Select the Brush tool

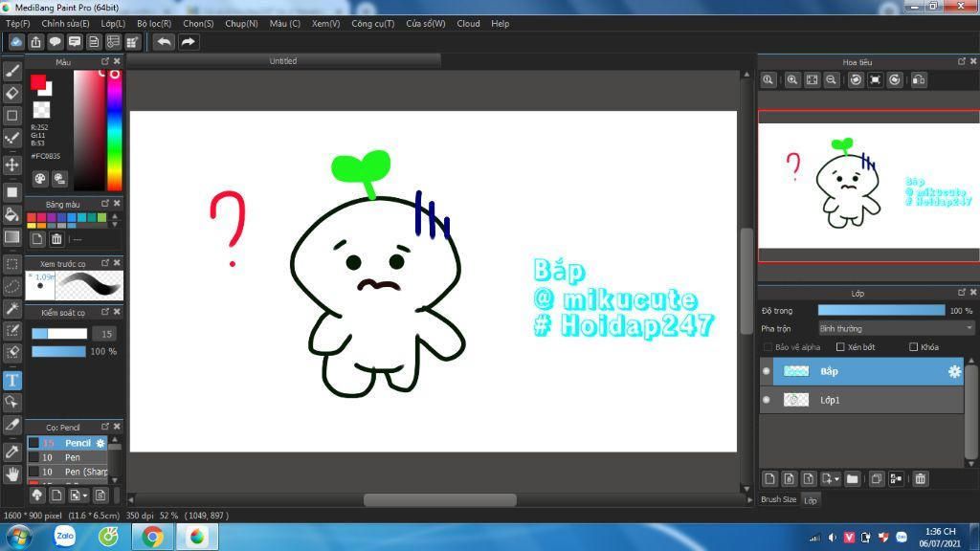pyautogui.click(x=11, y=71)
